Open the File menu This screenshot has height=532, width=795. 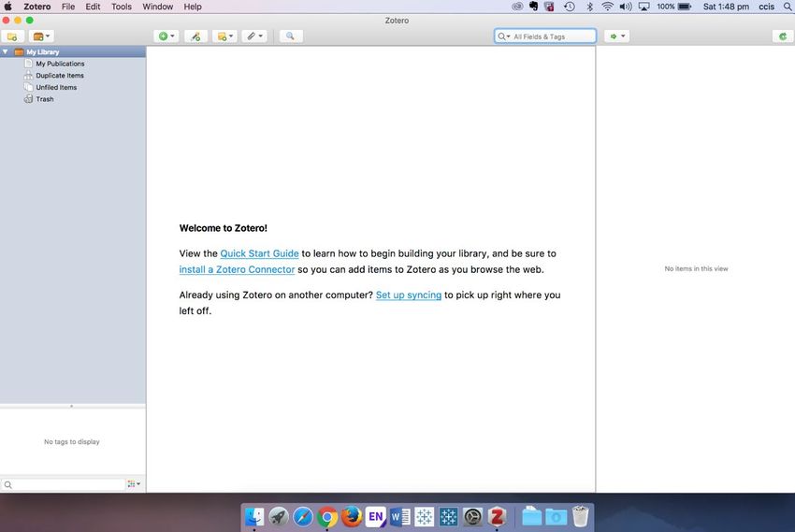click(x=68, y=7)
